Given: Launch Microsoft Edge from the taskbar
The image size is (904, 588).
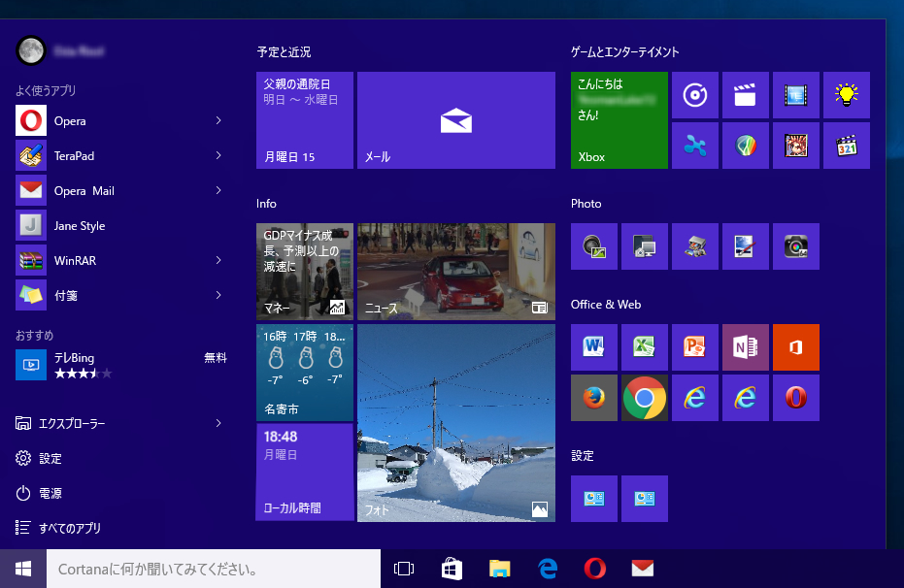Looking at the screenshot, I should coord(547,569).
